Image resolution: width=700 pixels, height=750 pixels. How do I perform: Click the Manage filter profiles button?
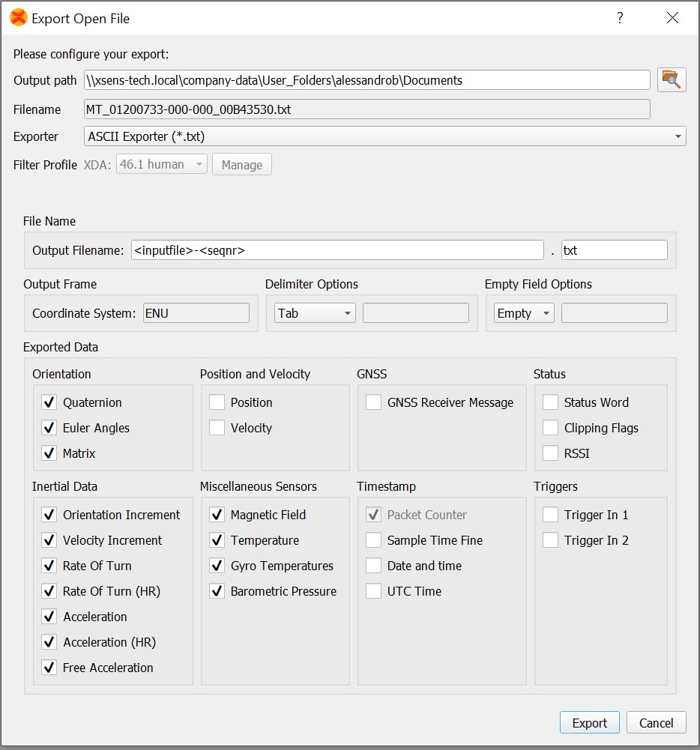[x=241, y=164]
